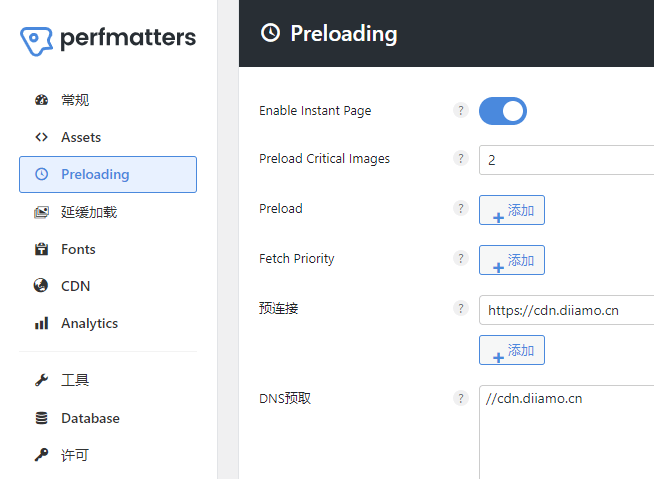Viewport: 654px width, 479px height.
Task: Click help icon next to DNS预取
Action: 461,398
